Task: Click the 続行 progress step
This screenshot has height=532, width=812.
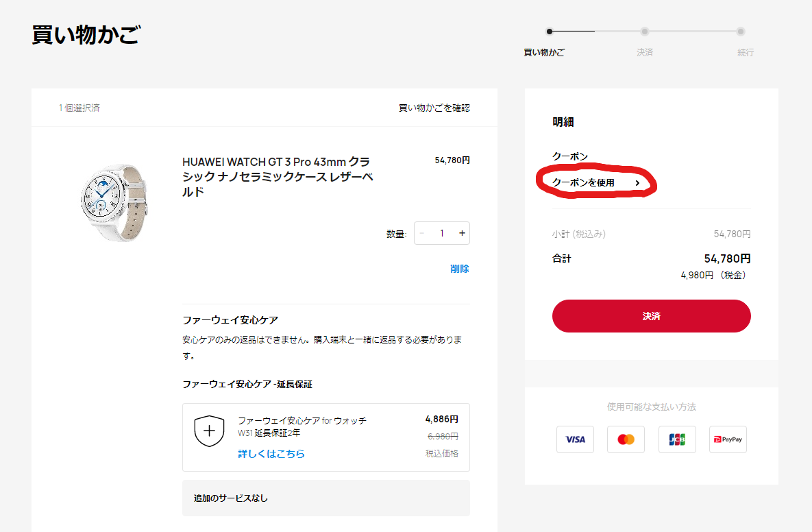Action: click(746, 52)
